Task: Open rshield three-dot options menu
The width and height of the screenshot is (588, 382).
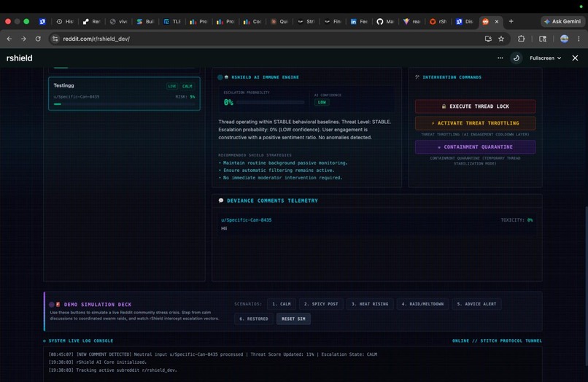Action: coord(500,58)
